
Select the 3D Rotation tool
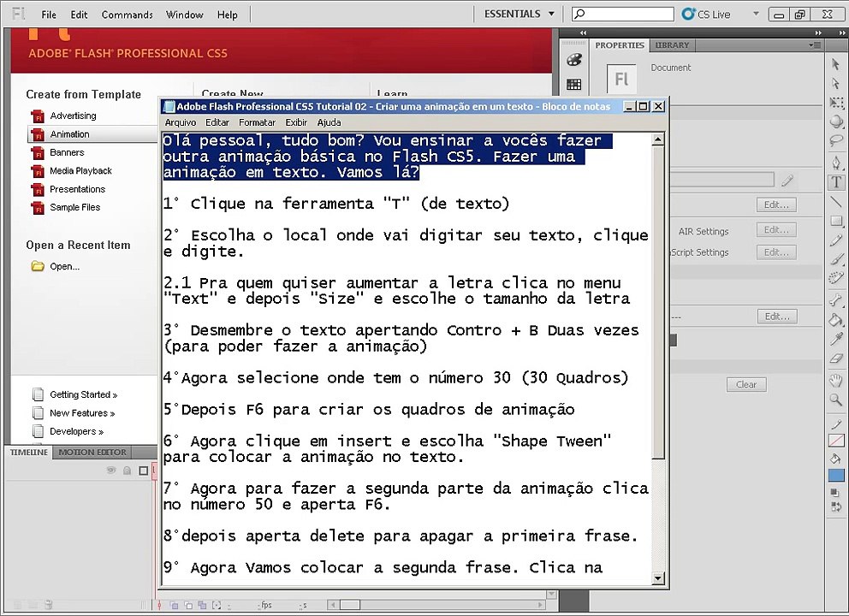point(836,121)
